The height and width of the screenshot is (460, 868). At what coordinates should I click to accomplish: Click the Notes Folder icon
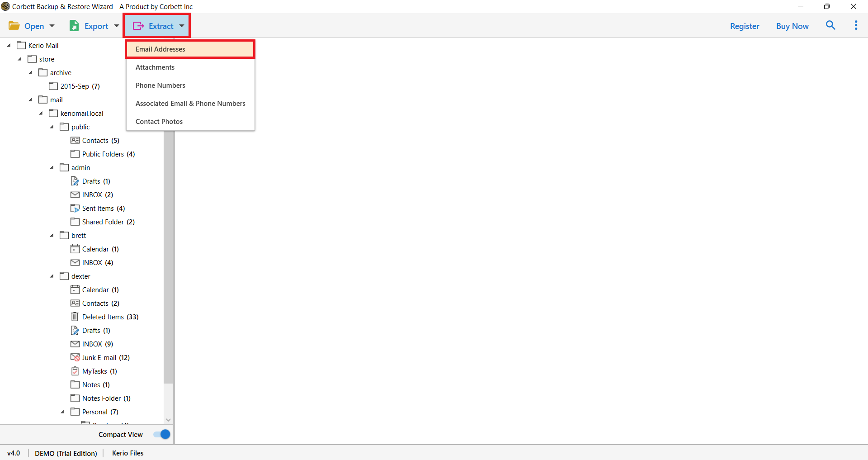(75, 398)
